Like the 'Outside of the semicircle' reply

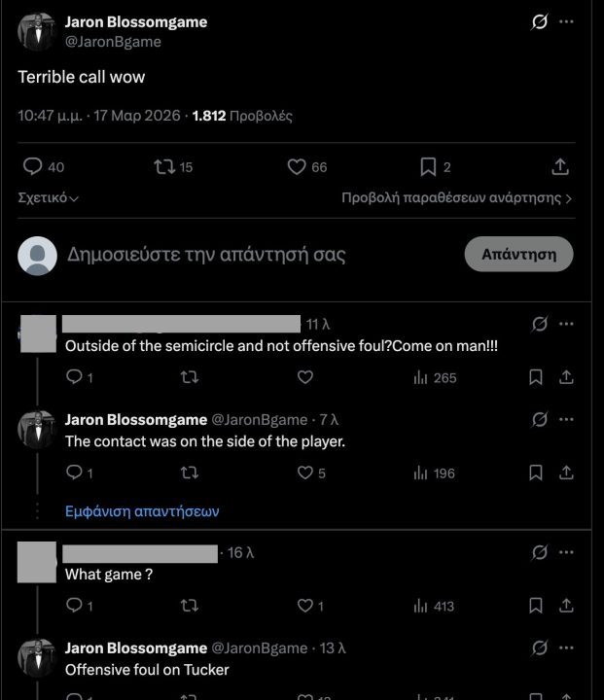click(304, 377)
